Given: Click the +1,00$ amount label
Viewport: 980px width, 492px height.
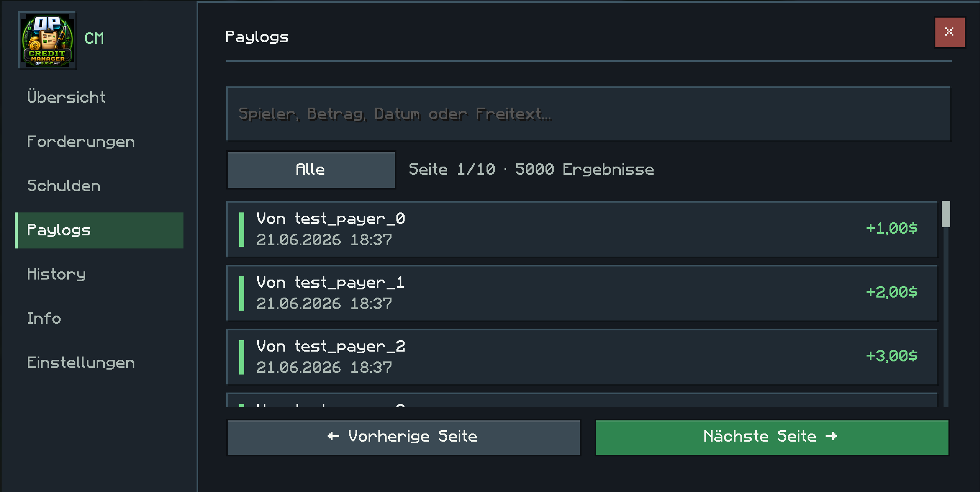Looking at the screenshot, I should (x=892, y=228).
